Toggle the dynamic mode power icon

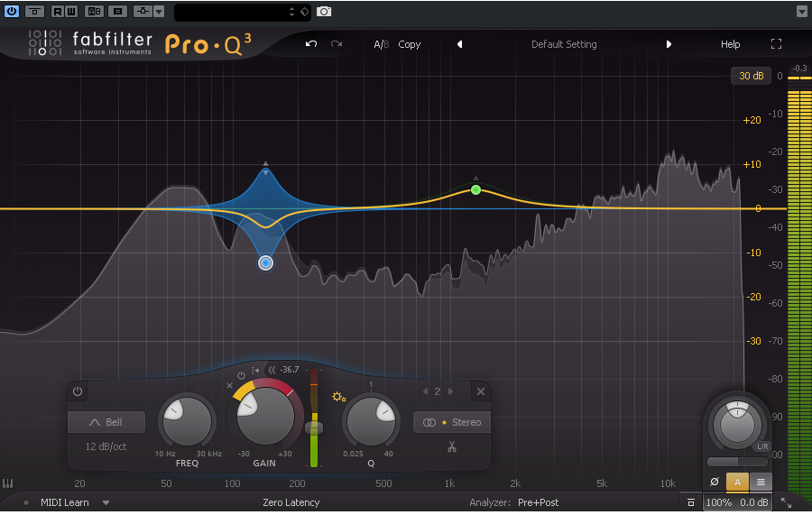pos(241,375)
